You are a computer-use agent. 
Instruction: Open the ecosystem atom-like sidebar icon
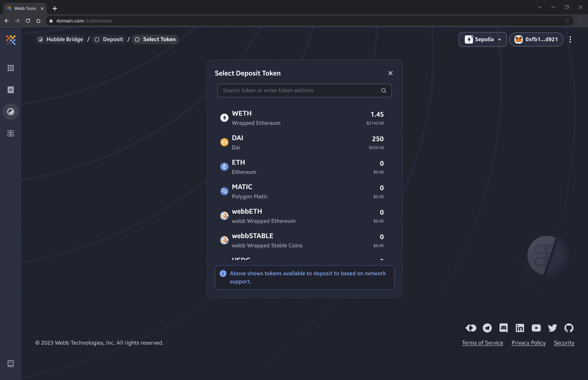[x=11, y=133]
